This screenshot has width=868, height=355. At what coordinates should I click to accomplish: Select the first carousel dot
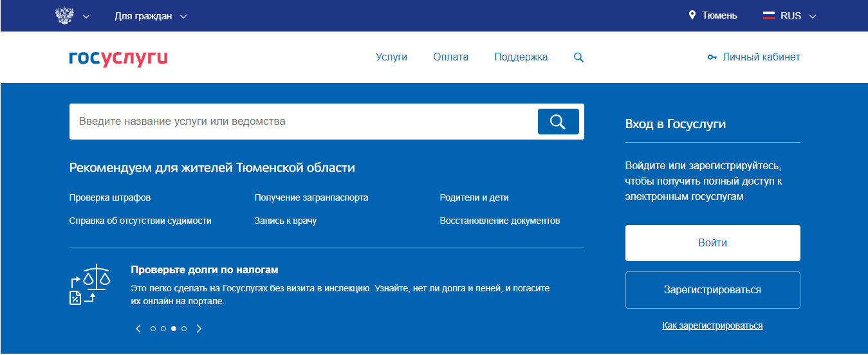pos(153,329)
